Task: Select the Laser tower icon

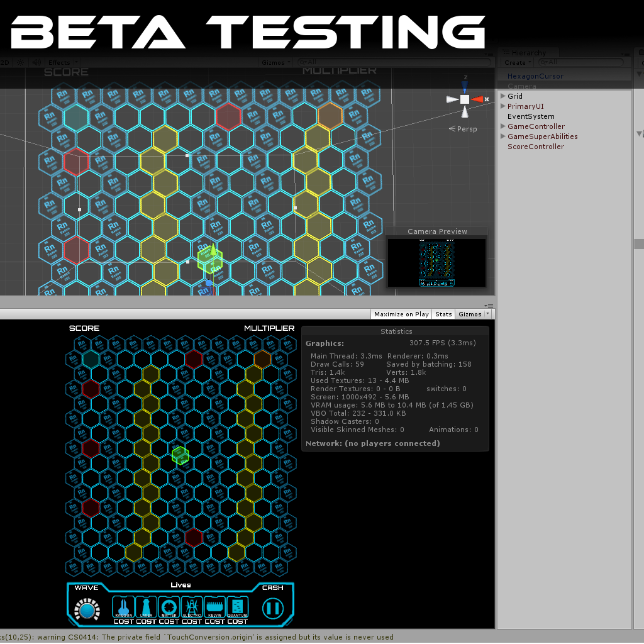Action: click(146, 607)
